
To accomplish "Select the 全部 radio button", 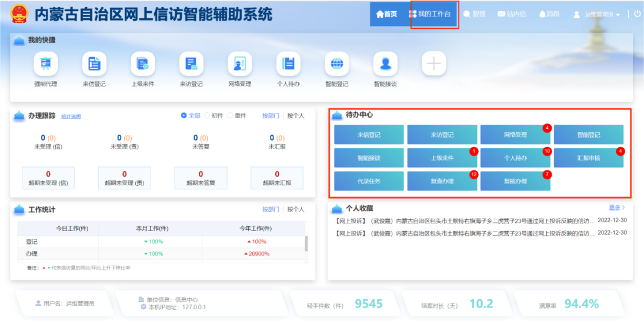I will pos(184,116).
